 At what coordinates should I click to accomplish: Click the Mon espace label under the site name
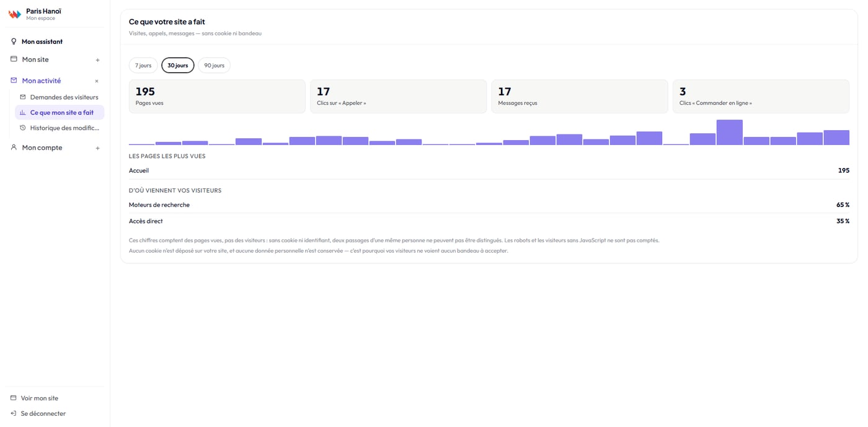point(40,19)
